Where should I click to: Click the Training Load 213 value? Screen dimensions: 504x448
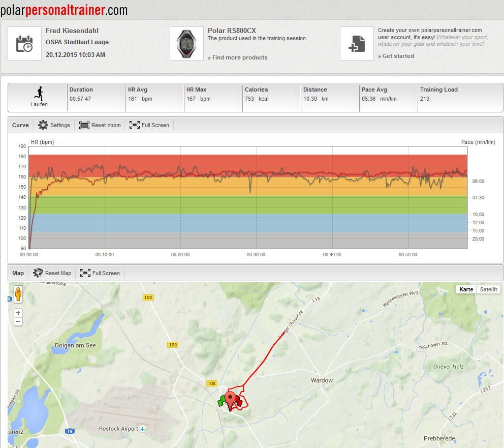click(x=425, y=99)
